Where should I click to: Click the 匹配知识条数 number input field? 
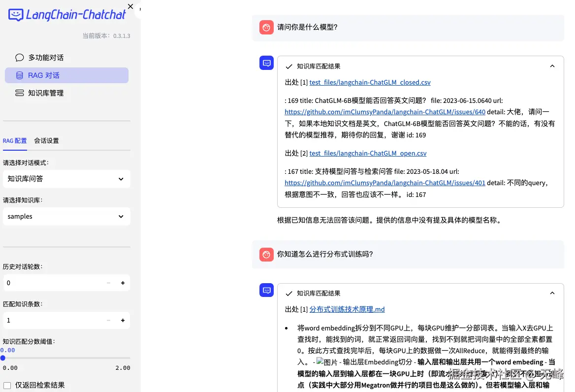(53, 320)
